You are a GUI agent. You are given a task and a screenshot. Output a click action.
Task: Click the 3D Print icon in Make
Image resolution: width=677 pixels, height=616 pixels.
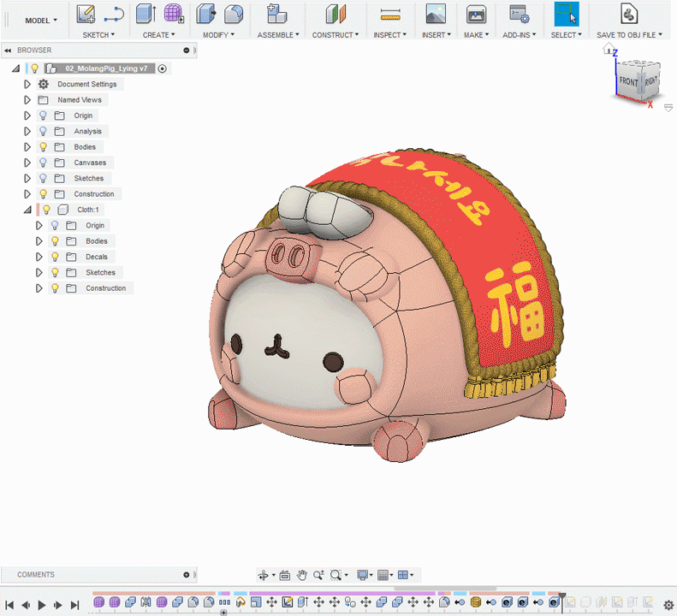point(476,15)
